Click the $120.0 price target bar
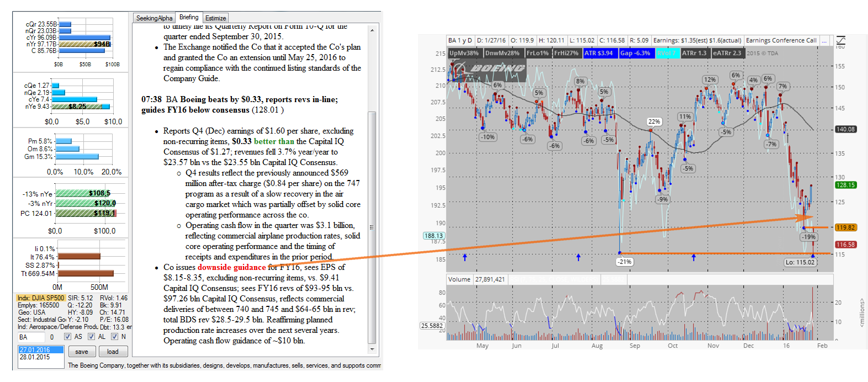 pos(86,203)
